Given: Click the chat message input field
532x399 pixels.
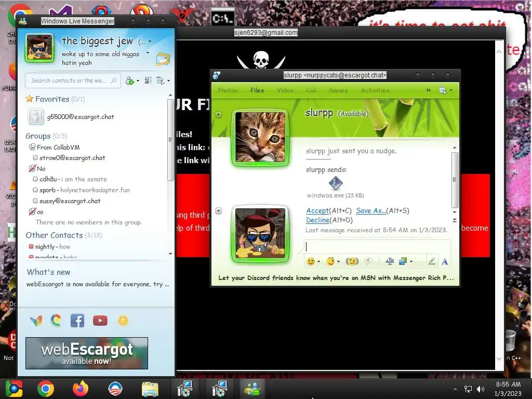Looking at the screenshot, I should point(377,247).
